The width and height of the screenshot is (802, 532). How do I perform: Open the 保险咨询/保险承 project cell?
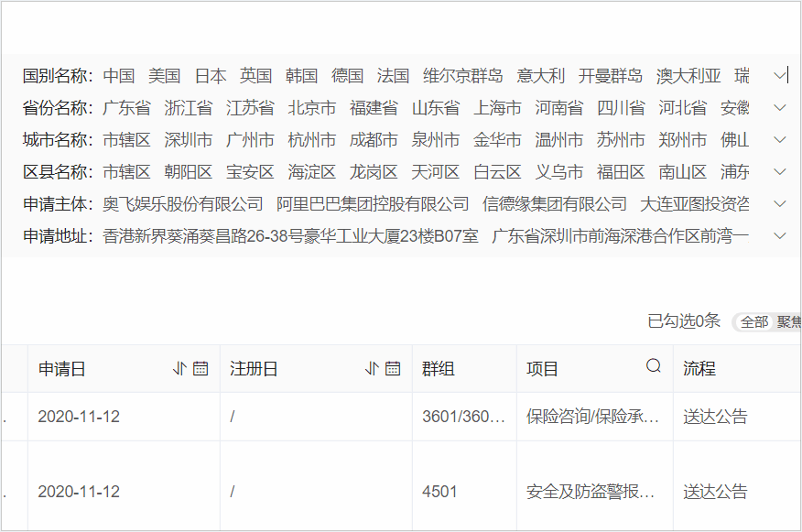[592, 417]
